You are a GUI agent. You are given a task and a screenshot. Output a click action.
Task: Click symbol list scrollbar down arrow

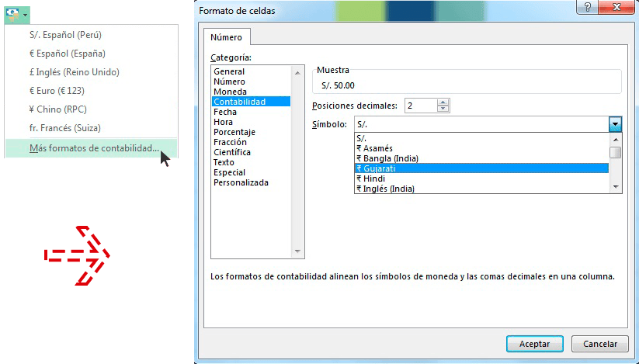coord(616,187)
